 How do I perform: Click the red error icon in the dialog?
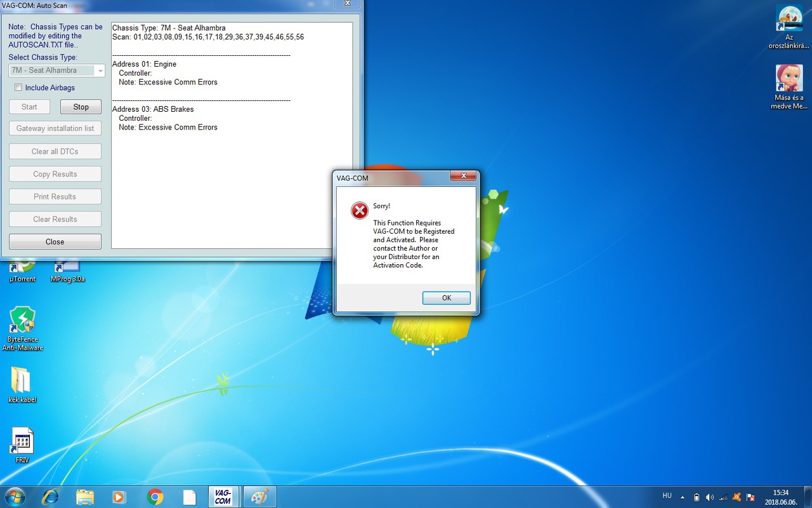tap(360, 210)
